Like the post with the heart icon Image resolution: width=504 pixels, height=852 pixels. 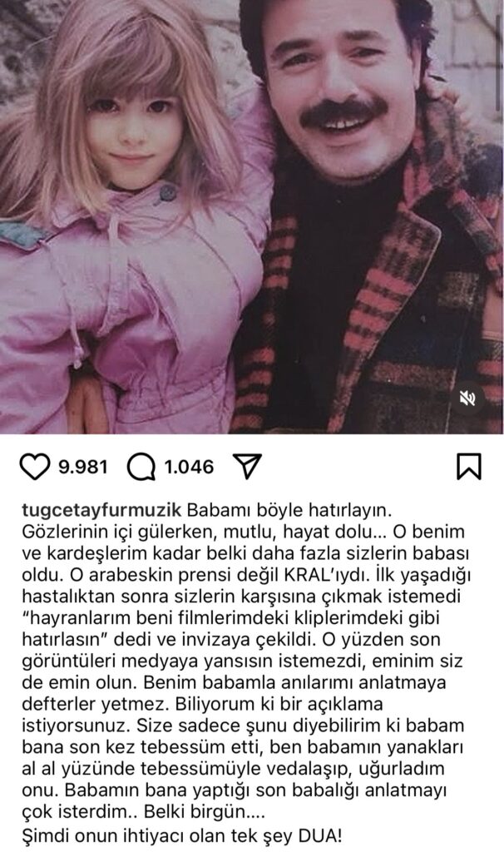[x=34, y=467]
